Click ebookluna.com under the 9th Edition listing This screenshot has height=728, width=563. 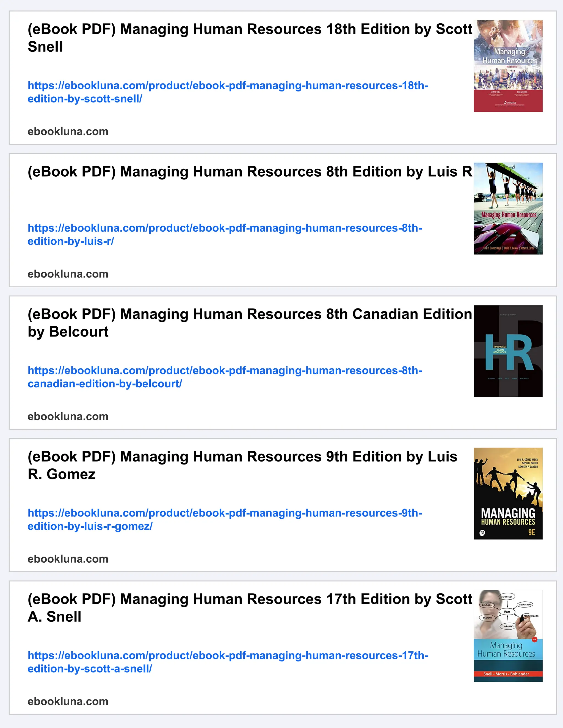coord(68,559)
